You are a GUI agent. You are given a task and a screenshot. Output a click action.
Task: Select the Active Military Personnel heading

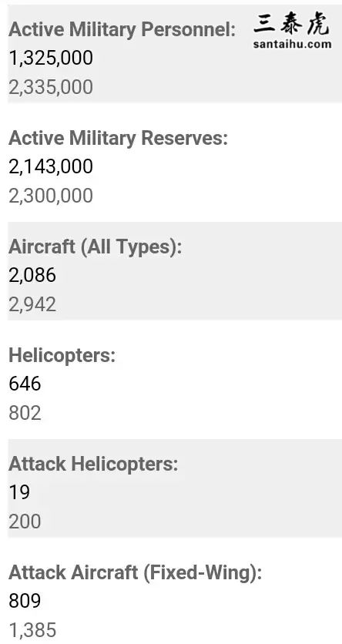(x=122, y=29)
